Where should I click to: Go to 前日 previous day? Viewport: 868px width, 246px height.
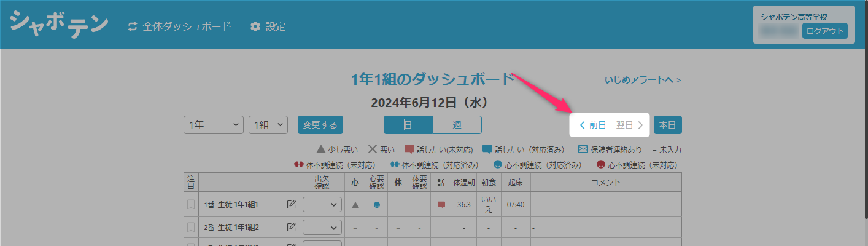[592, 125]
